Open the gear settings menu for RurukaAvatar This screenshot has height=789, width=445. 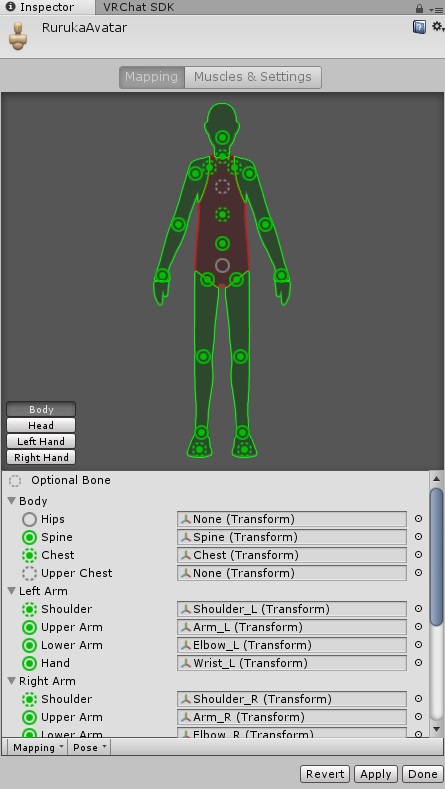437,27
